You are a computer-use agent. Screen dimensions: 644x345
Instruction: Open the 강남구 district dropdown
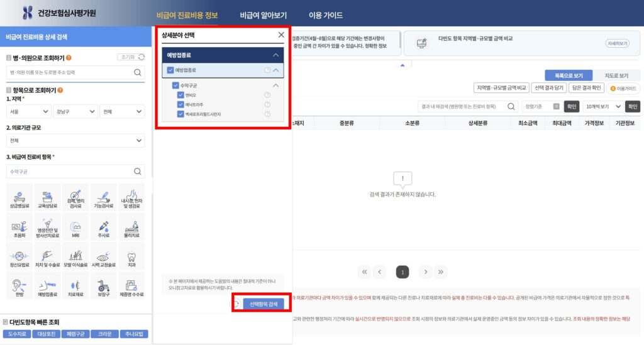[x=75, y=111]
